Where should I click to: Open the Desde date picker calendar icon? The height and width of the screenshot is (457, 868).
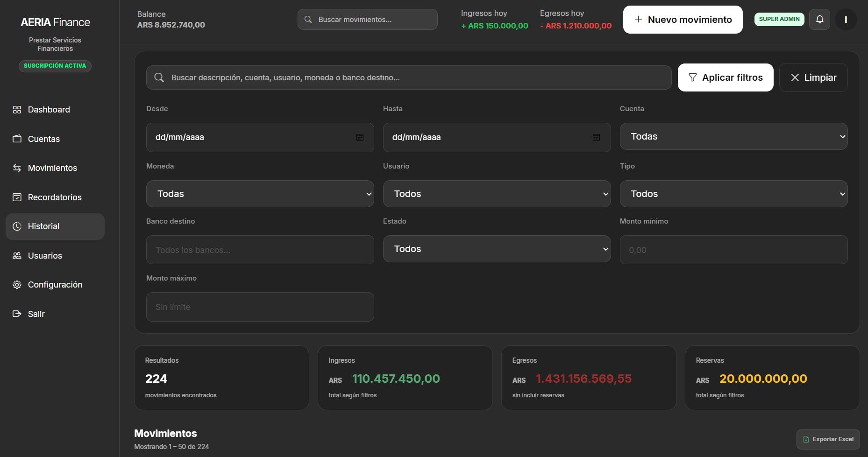click(x=360, y=137)
